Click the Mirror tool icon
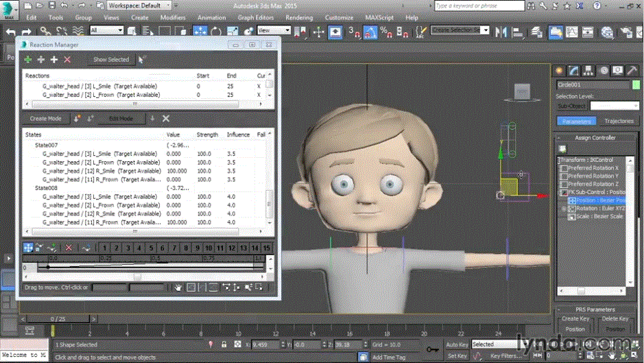 coord(501,32)
